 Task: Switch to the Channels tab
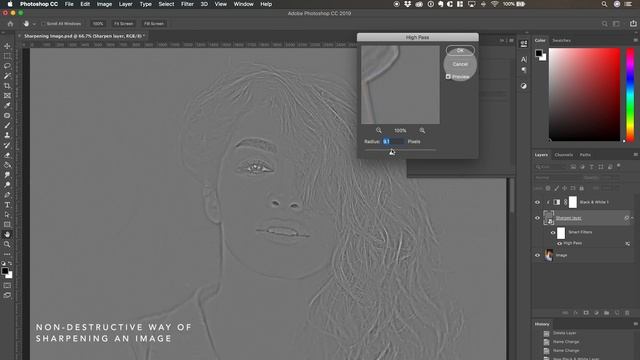[564, 155]
